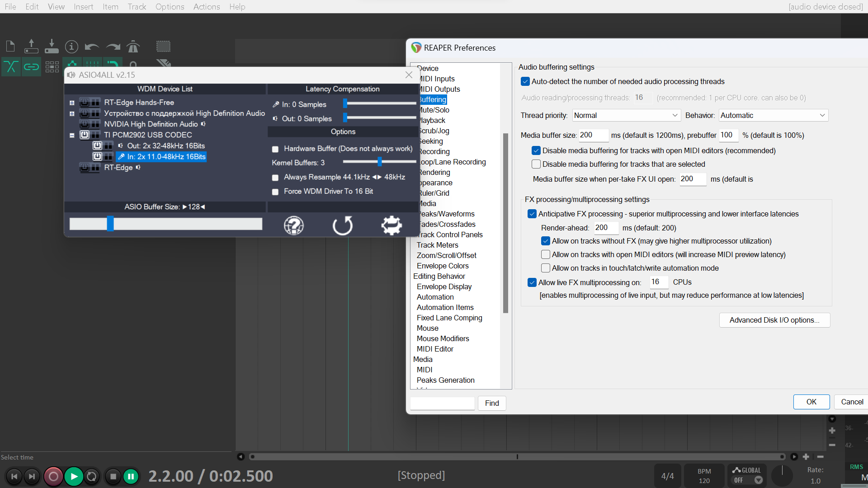Open Thread priority dropdown set to Normal

pyautogui.click(x=626, y=115)
